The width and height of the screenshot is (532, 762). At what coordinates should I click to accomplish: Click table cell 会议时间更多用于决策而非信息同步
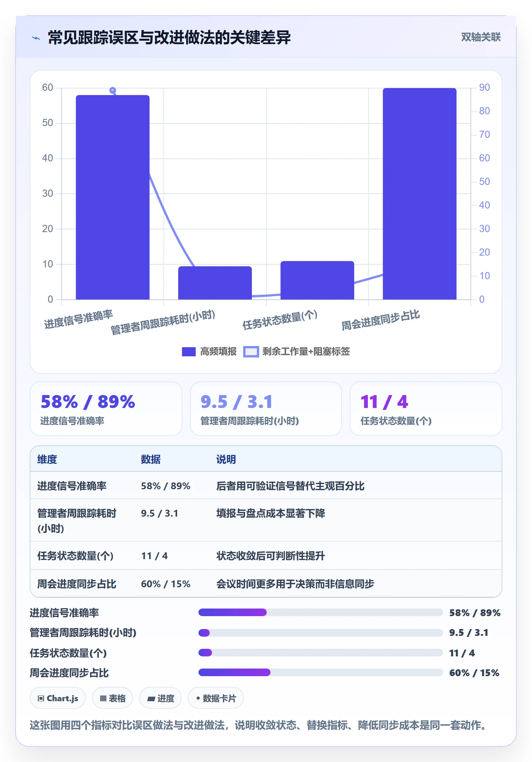point(295,584)
